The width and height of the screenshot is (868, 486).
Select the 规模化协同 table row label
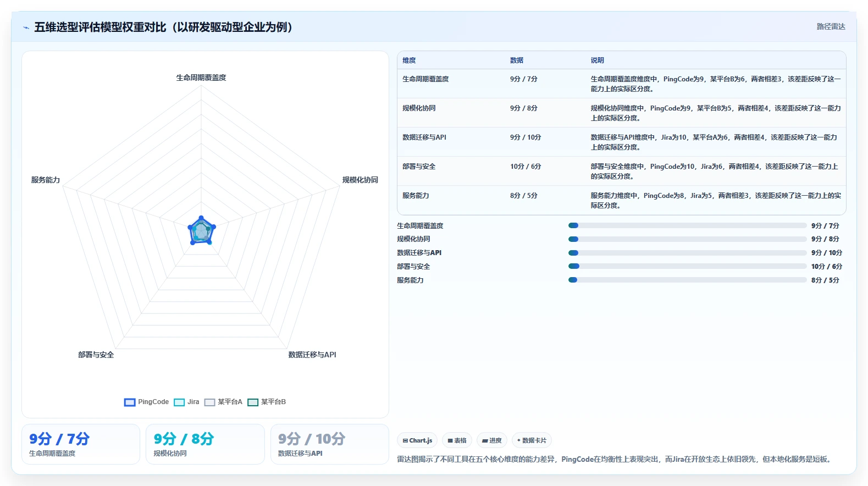pos(419,108)
